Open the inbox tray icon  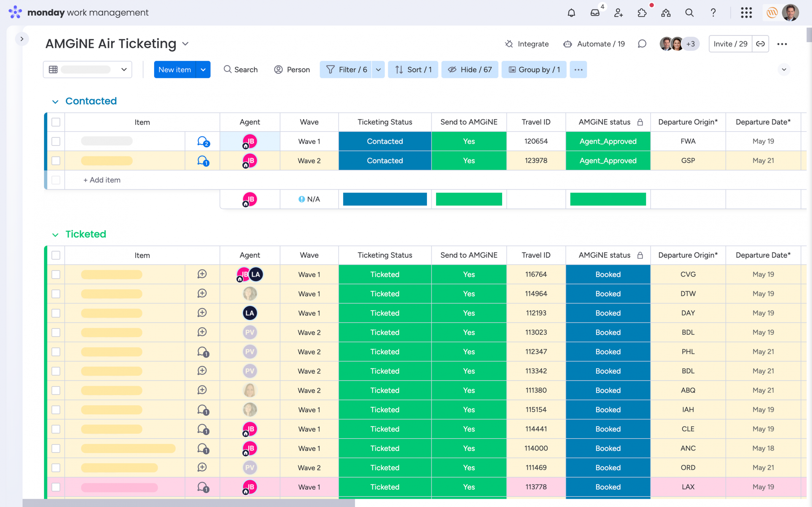[595, 13]
